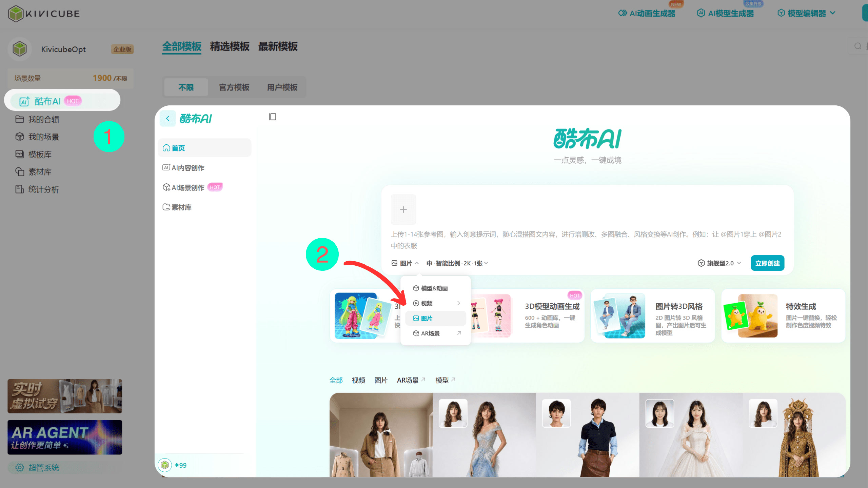This screenshot has width=868, height=488.
Task: Select 模型&动画 in the popup menu
Action: point(435,288)
